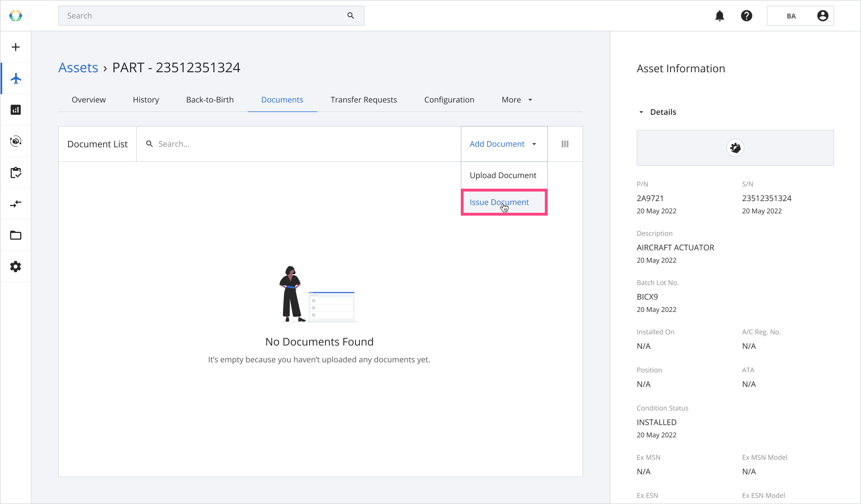The height and width of the screenshot is (504, 861).
Task: Click the BA account button
Action: click(x=800, y=16)
